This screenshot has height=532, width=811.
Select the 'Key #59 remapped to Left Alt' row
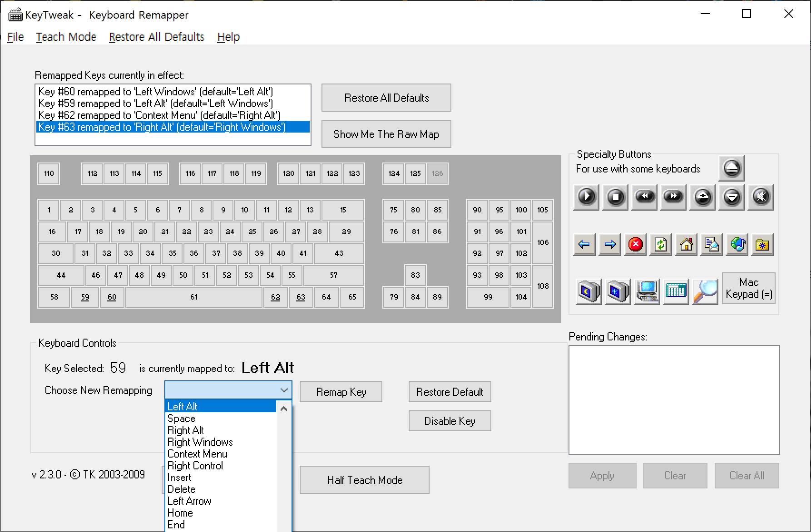click(x=173, y=103)
